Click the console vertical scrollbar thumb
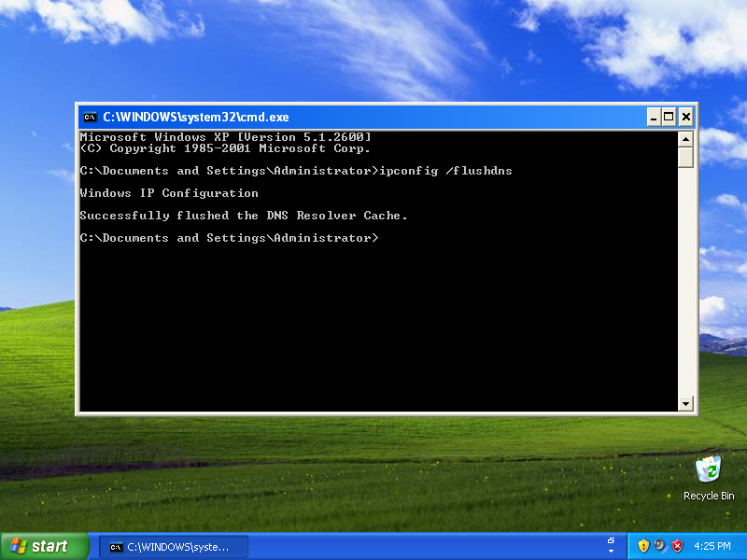Screen dimensions: 747x560 tap(685, 157)
